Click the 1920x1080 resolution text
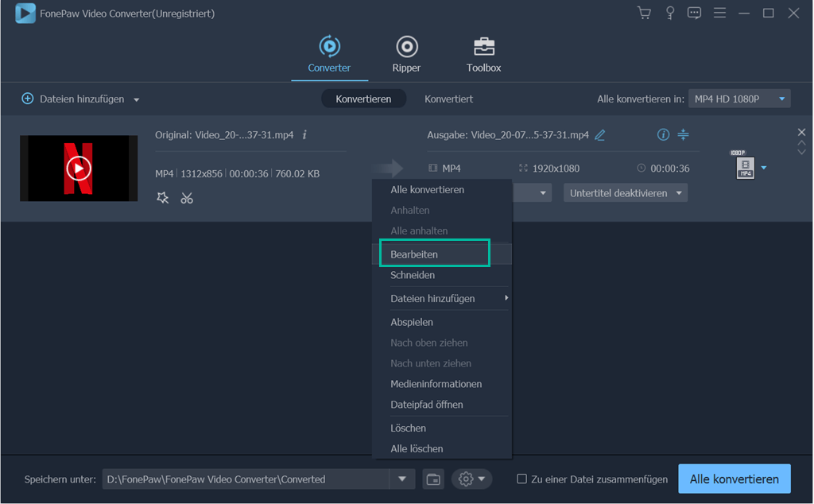This screenshot has width=814, height=504. (556, 169)
